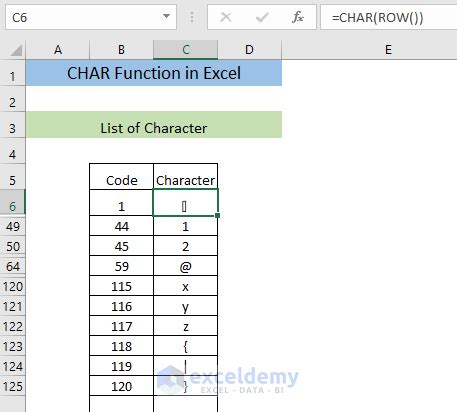Click the Enter checkmark formula icon
Viewport: 457px width, 412px height.
coord(262,17)
